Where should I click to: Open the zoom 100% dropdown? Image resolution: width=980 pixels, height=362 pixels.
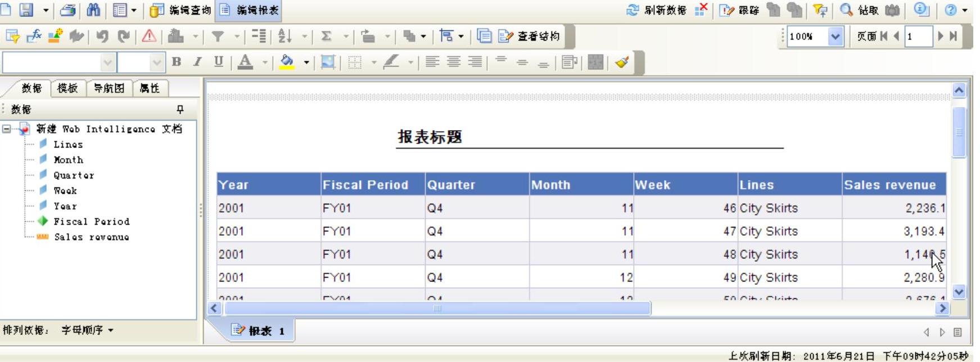pos(836,37)
